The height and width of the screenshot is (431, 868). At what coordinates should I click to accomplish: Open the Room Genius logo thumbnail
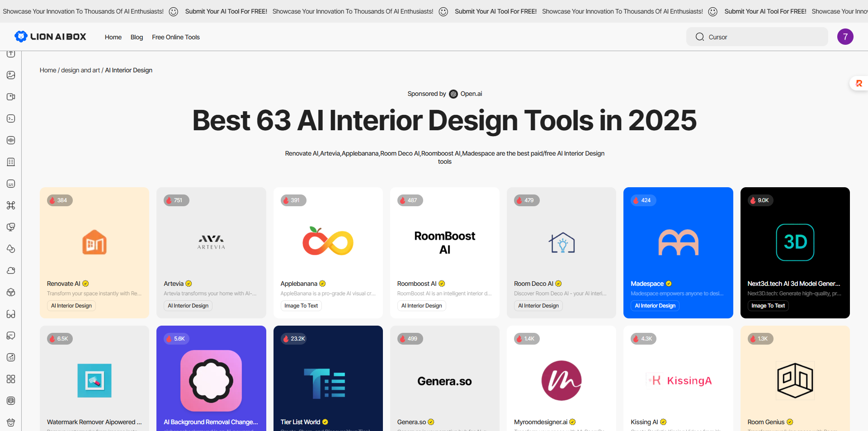coord(795,380)
